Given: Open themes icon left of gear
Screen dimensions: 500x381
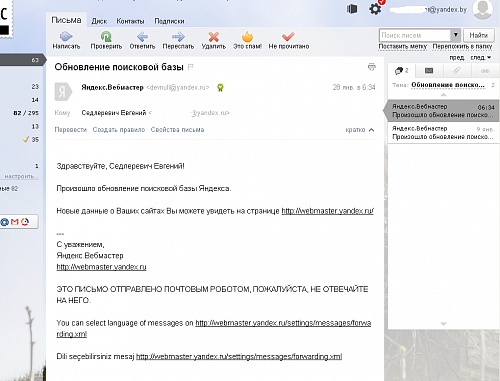Looking at the screenshot, I should 352,9.
